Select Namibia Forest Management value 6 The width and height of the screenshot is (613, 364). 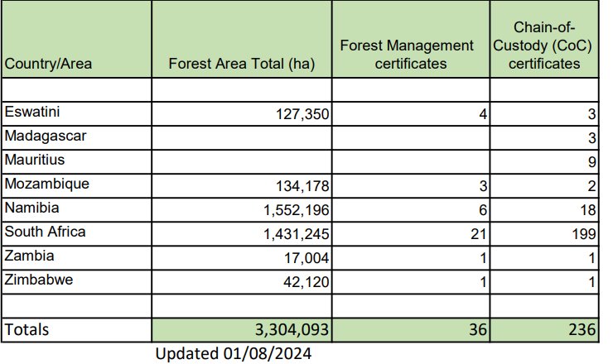tap(483, 210)
